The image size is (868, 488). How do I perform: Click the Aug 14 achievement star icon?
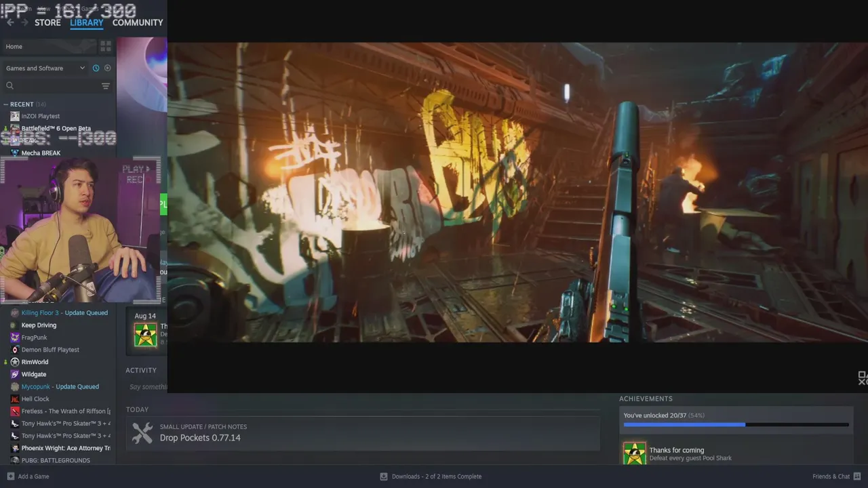tap(145, 335)
